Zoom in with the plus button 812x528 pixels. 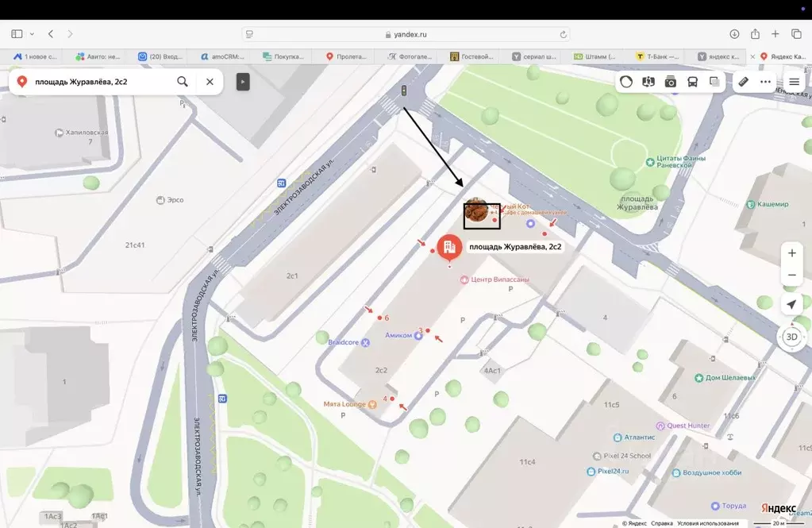[792, 253]
